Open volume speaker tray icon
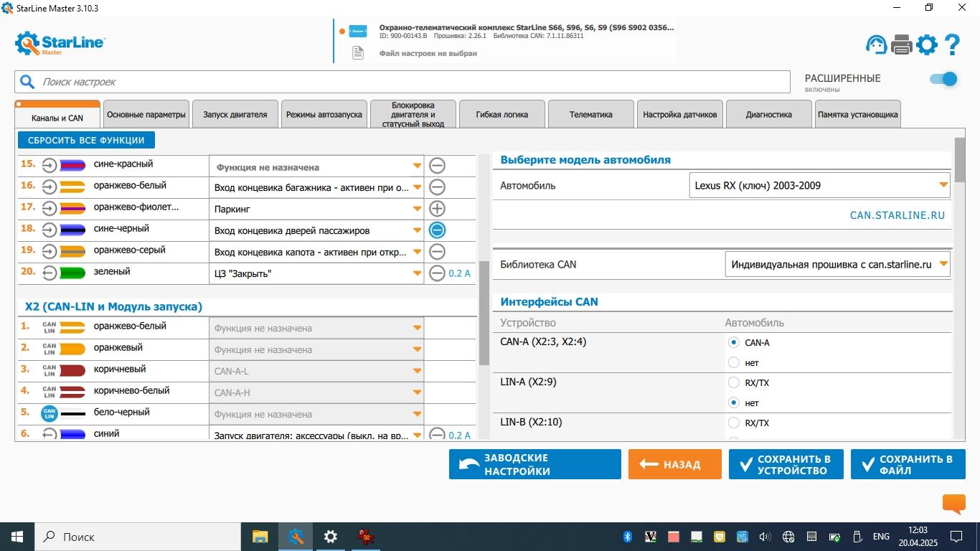Viewport: 980px width, 551px height. click(764, 537)
